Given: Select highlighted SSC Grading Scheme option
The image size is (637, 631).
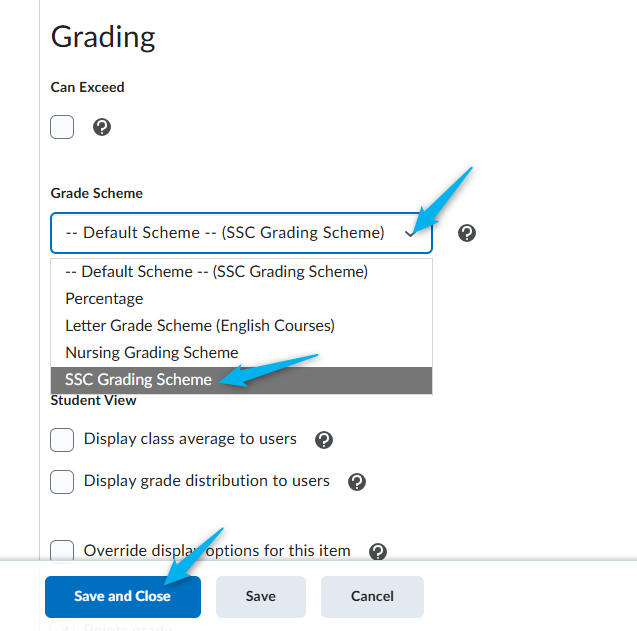Looking at the screenshot, I should 241,380.
